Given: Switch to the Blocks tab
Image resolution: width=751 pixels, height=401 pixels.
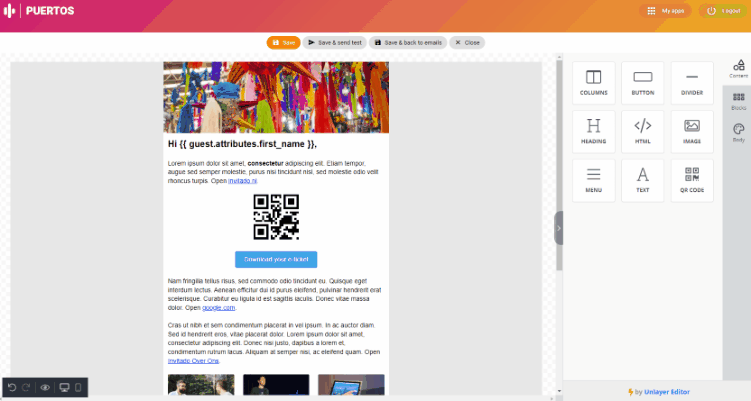Looking at the screenshot, I should [x=738, y=102].
